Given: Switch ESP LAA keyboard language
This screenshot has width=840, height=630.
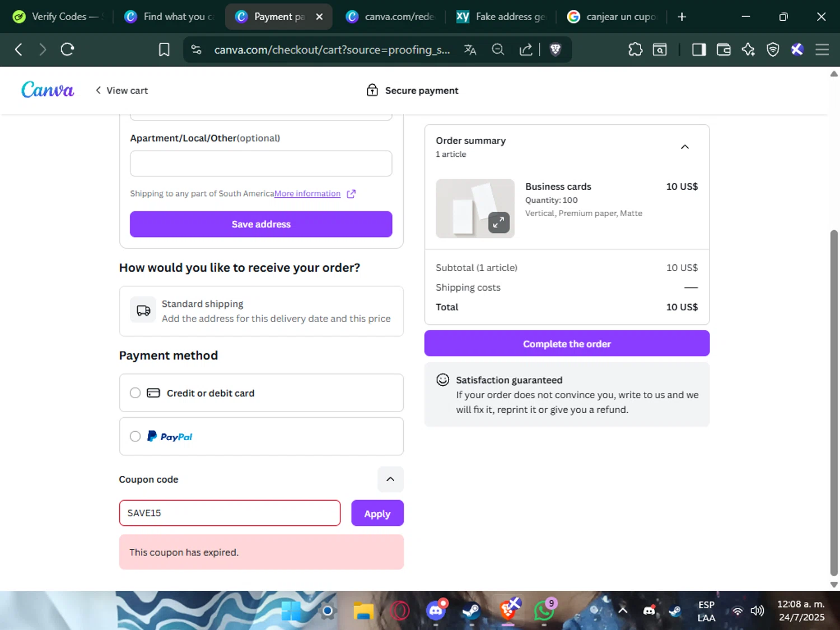Looking at the screenshot, I should (x=706, y=611).
